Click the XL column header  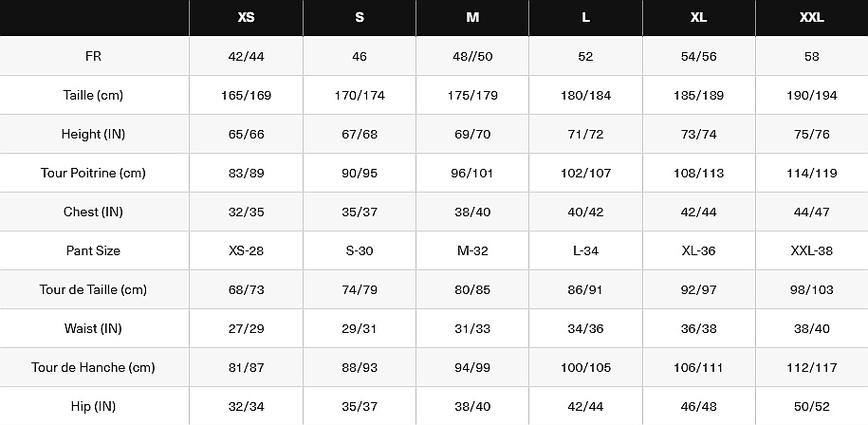[698, 18]
